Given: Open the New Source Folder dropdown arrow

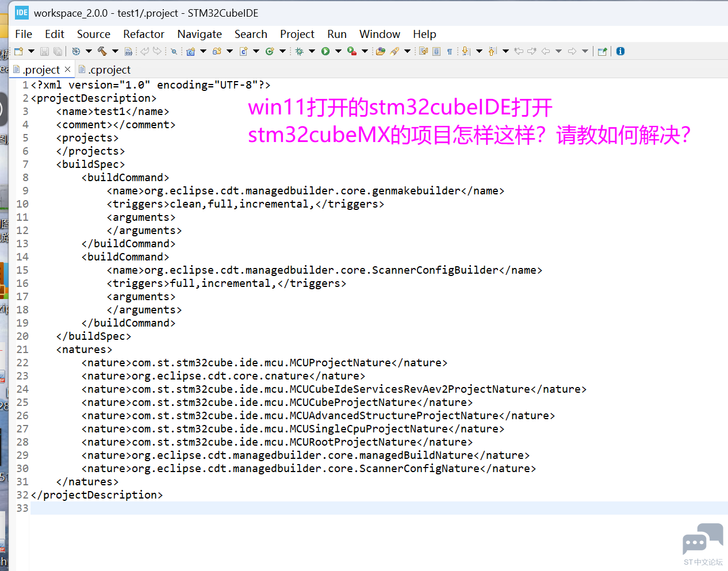Looking at the screenshot, I should 229,51.
